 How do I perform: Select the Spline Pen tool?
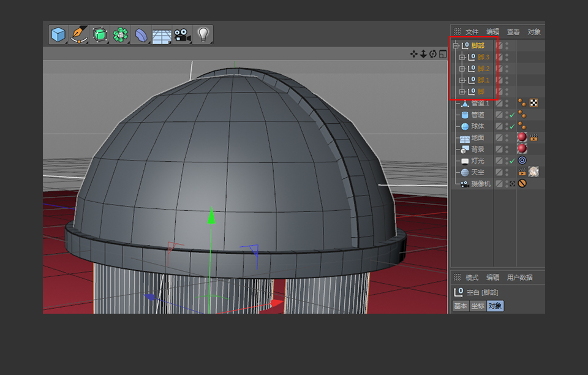coord(79,35)
